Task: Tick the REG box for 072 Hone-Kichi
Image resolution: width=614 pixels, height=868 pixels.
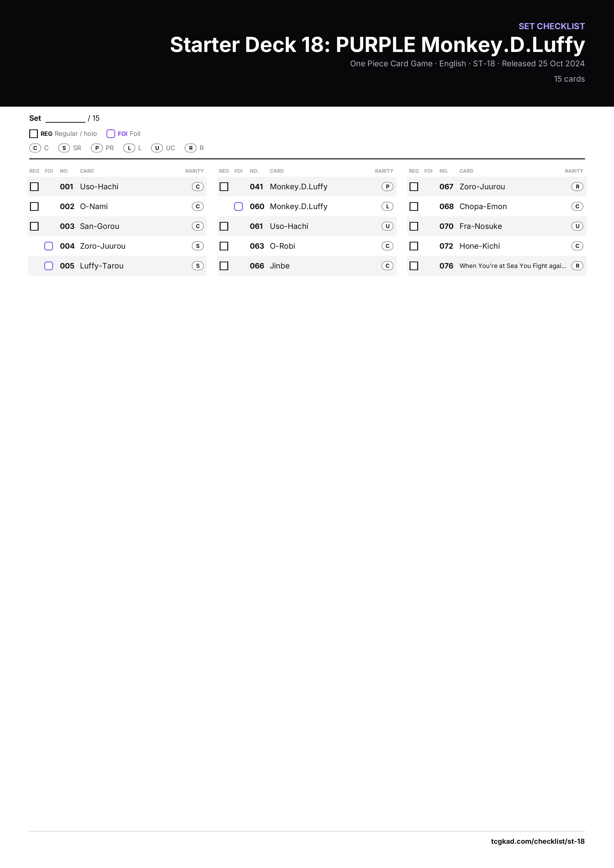Action: 414,246
